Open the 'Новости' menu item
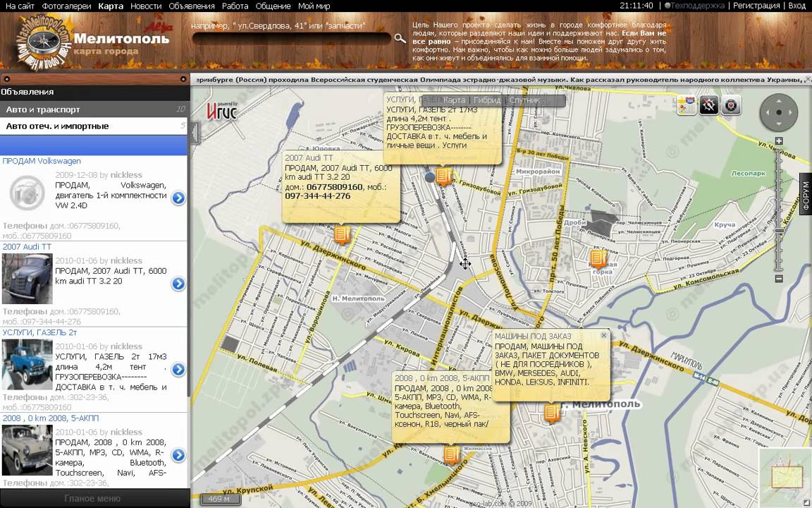This screenshot has height=508, width=812. click(x=146, y=6)
